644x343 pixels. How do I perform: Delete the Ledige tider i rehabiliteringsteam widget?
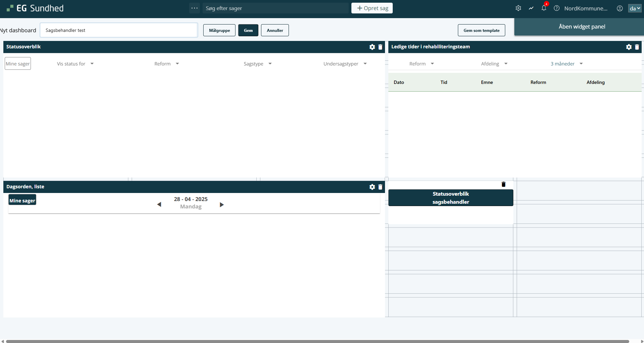pos(637,47)
